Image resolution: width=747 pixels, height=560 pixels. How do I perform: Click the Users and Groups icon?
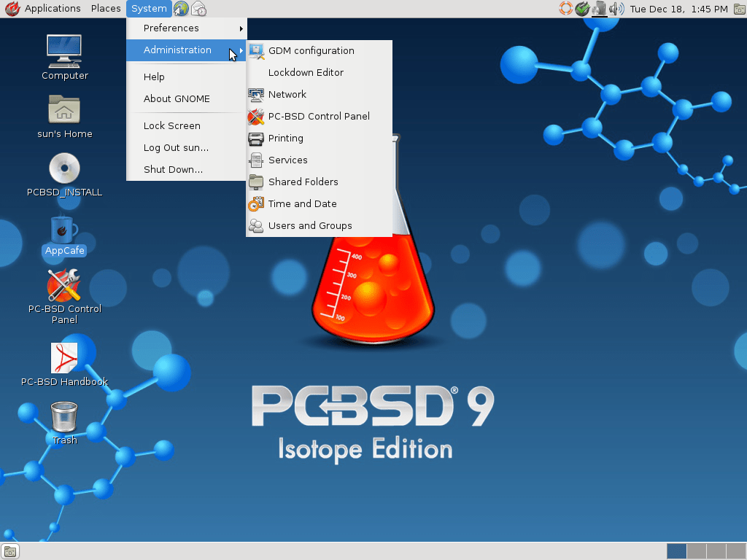pos(256,226)
